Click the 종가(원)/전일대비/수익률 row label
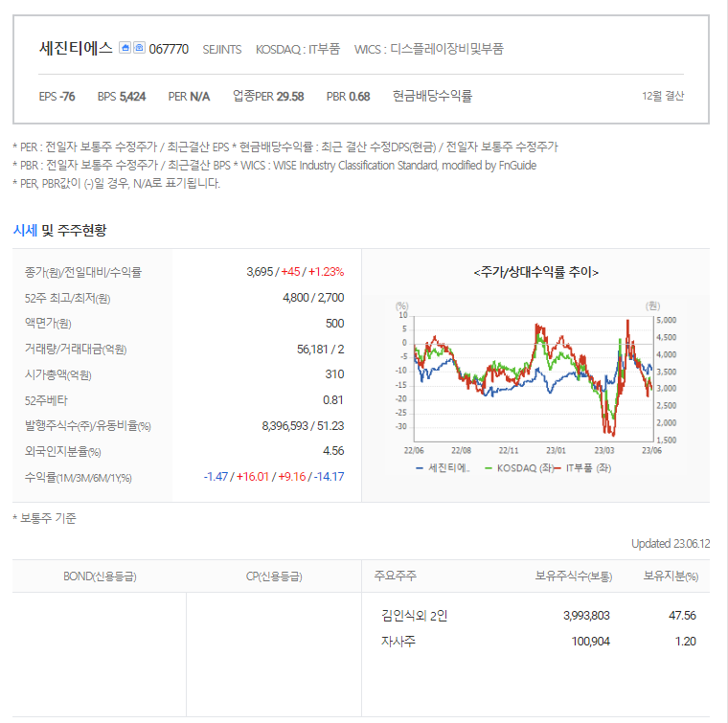Viewport: 728px width, 723px height. click(x=82, y=272)
